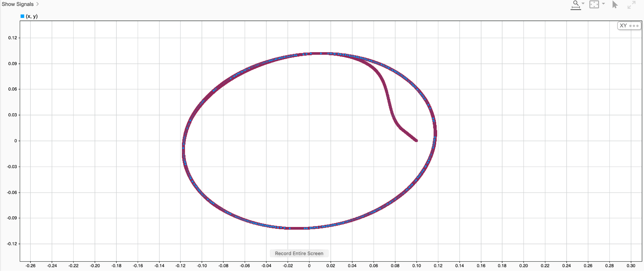Expand the Show Signals panel
The height and width of the screenshot is (271, 644).
coord(20,4)
